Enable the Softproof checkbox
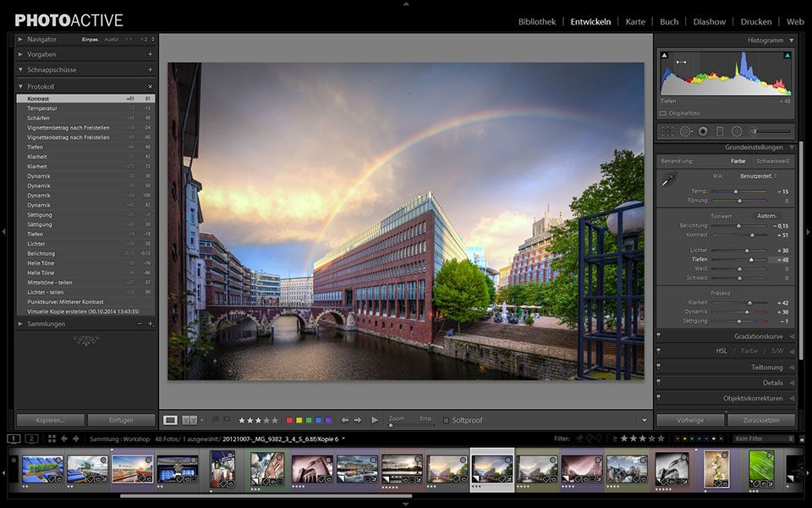This screenshot has width=812, height=508. click(x=446, y=420)
